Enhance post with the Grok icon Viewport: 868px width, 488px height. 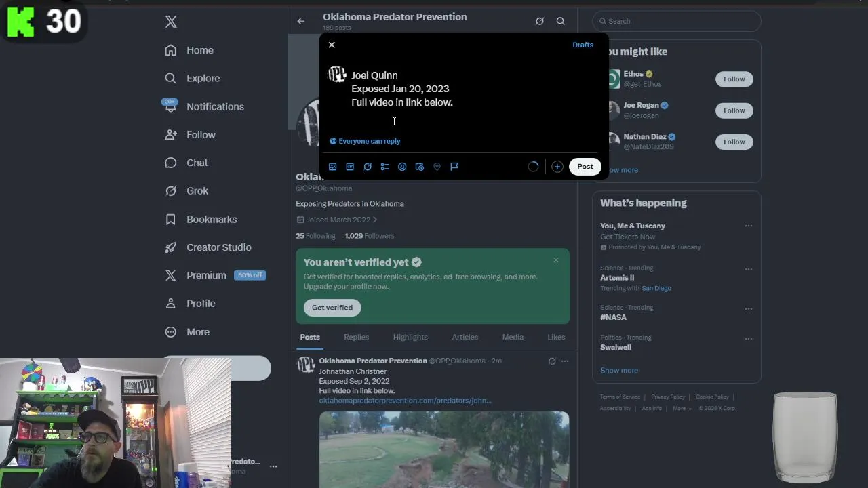[x=368, y=167]
